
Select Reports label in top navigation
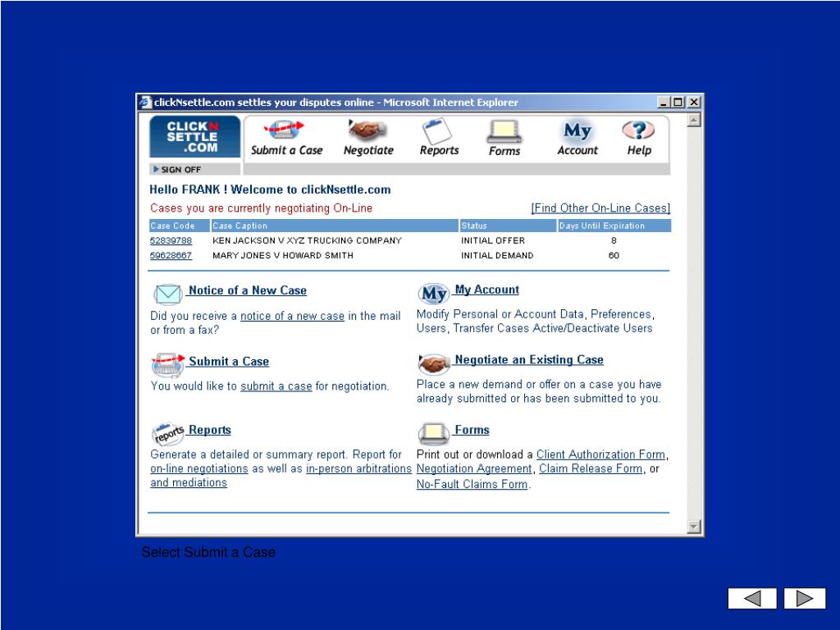pyautogui.click(x=439, y=151)
